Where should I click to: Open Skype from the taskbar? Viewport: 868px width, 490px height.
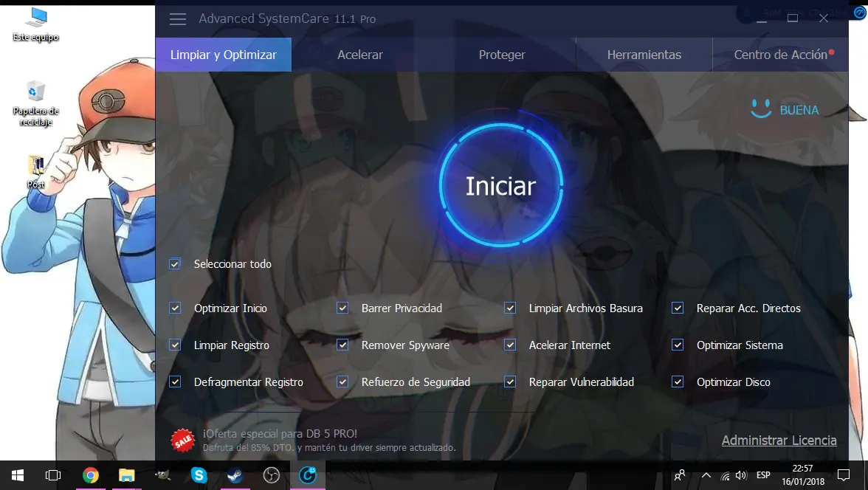pyautogui.click(x=199, y=475)
